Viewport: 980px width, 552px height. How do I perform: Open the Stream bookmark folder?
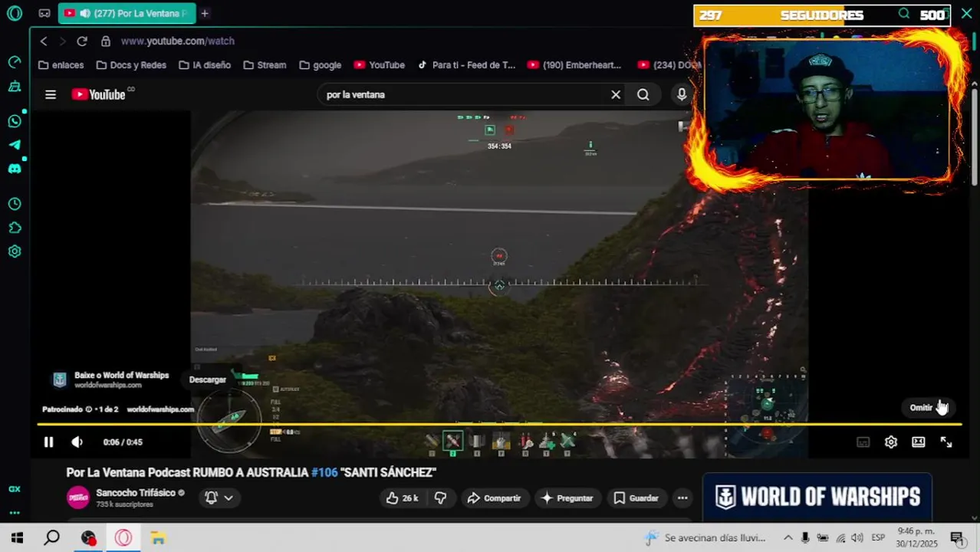coord(265,65)
